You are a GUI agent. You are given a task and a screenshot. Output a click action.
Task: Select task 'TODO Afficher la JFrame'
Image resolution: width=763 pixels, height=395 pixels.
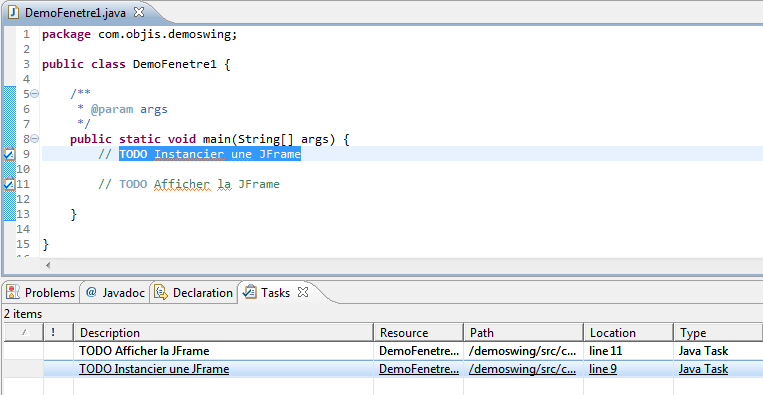click(x=144, y=351)
